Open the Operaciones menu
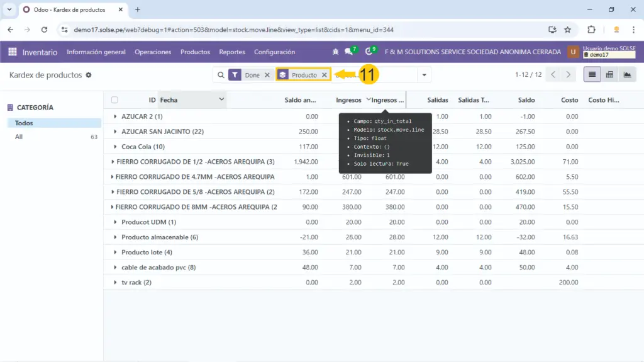Image resolution: width=644 pixels, height=362 pixels. pos(153,52)
